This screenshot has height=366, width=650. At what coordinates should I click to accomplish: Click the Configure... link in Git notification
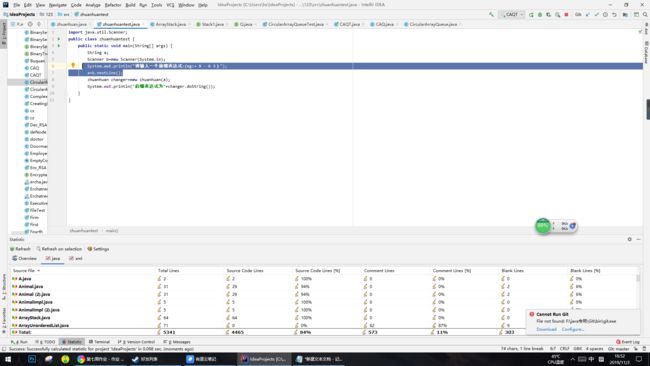click(x=573, y=329)
